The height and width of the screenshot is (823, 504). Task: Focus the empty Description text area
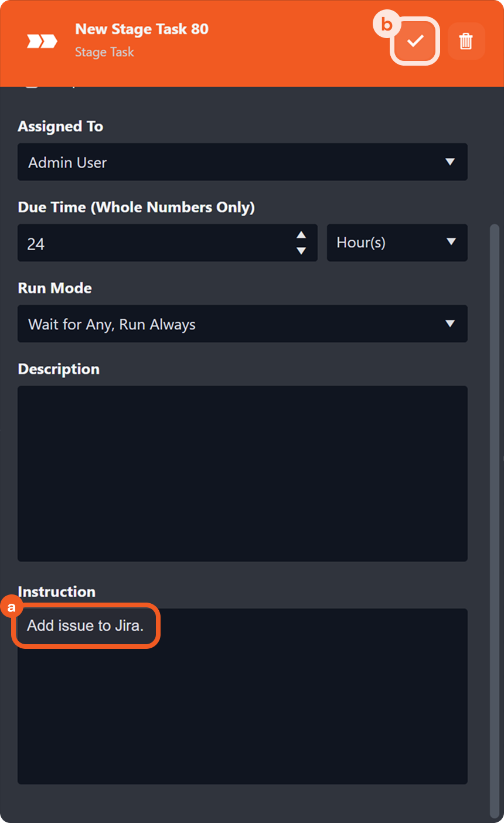pos(243,473)
